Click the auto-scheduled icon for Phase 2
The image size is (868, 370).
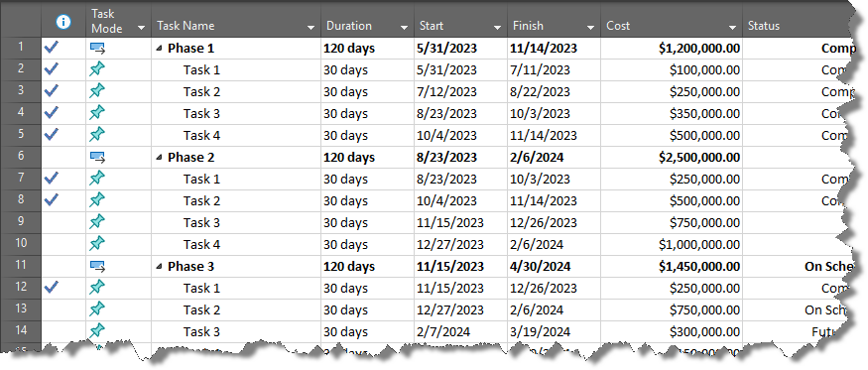click(x=97, y=158)
